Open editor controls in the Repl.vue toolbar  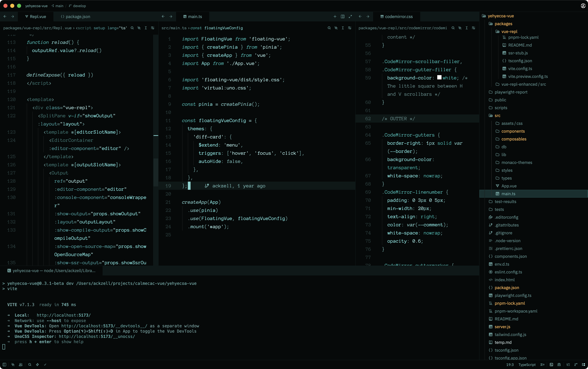(x=153, y=28)
